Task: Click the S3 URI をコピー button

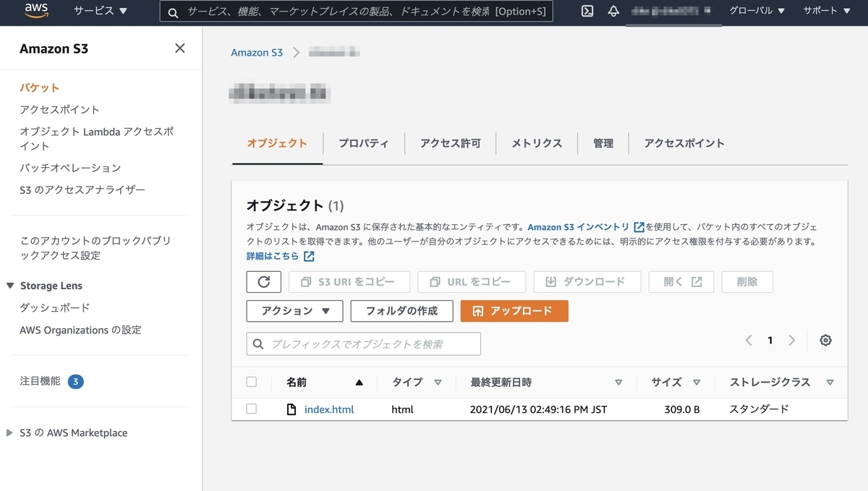Action: click(x=349, y=282)
